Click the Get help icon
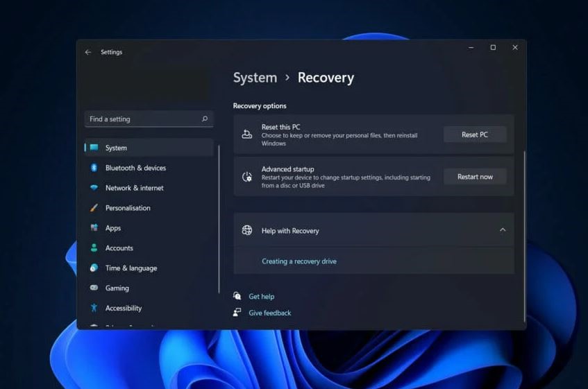 click(237, 296)
